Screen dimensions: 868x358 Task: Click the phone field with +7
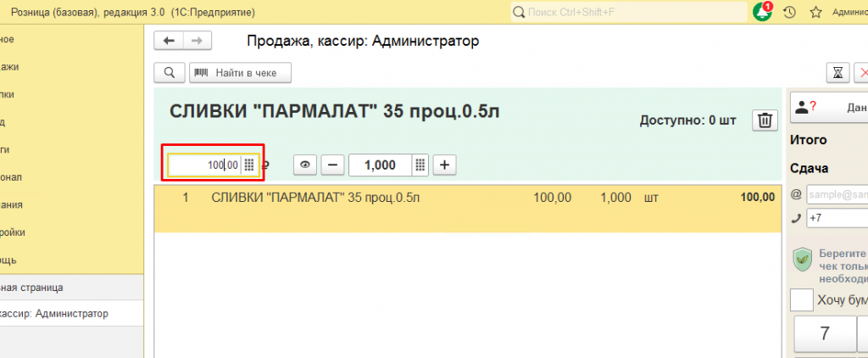click(x=837, y=218)
